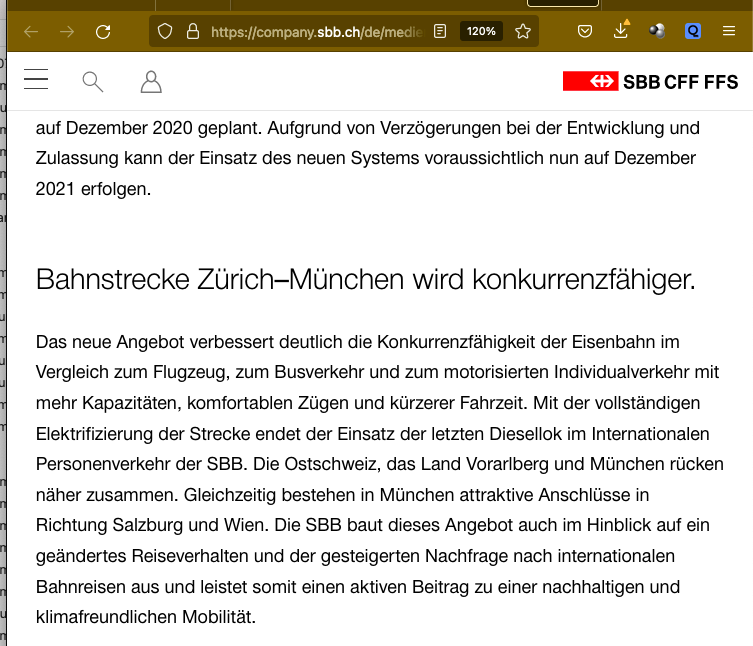
Task: Open the SBB site search
Action: (x=93, y=82)
